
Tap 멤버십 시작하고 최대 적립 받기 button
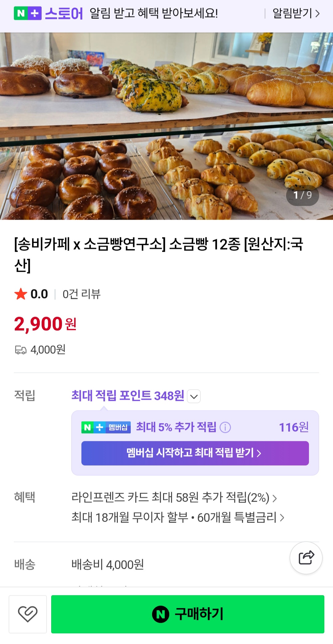click(195, 453)
